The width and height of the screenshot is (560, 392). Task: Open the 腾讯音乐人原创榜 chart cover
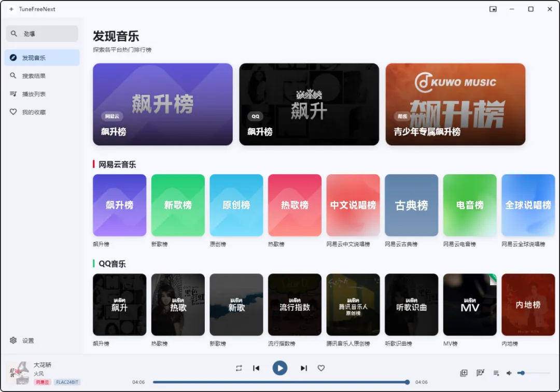tap(353, 304)
